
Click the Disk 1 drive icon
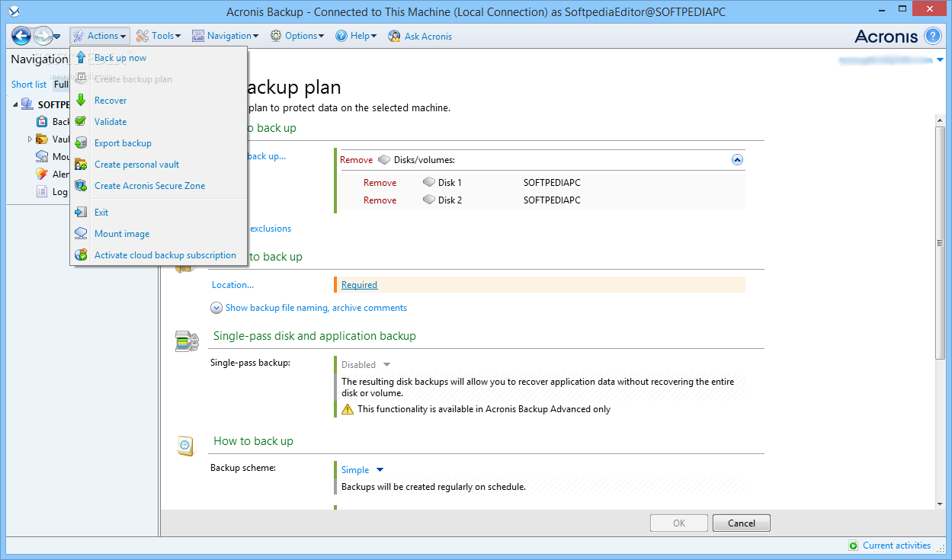coord(429,183)
